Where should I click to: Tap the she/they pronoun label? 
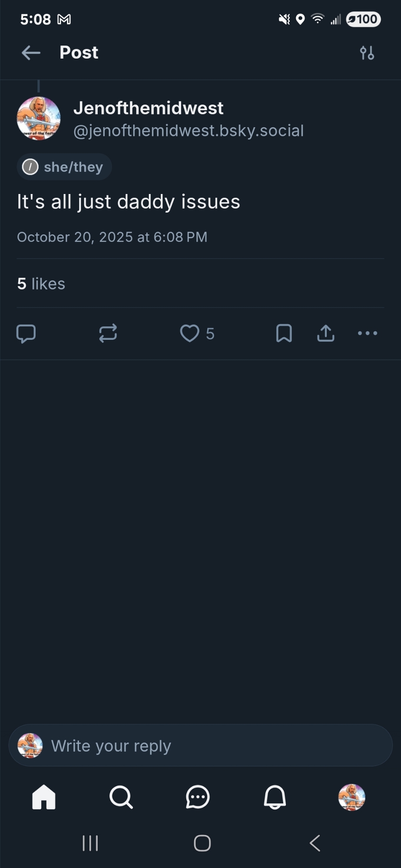tap(64, 167)
